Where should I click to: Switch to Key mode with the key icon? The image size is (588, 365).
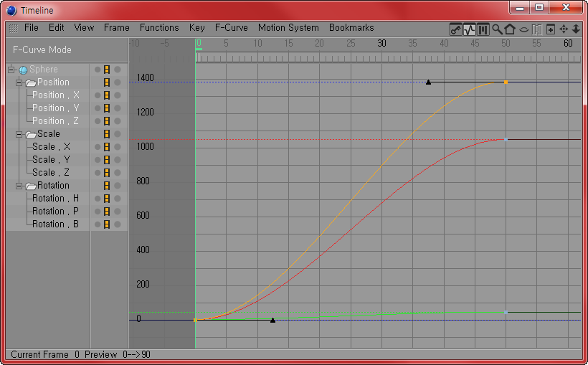(455, 29)
